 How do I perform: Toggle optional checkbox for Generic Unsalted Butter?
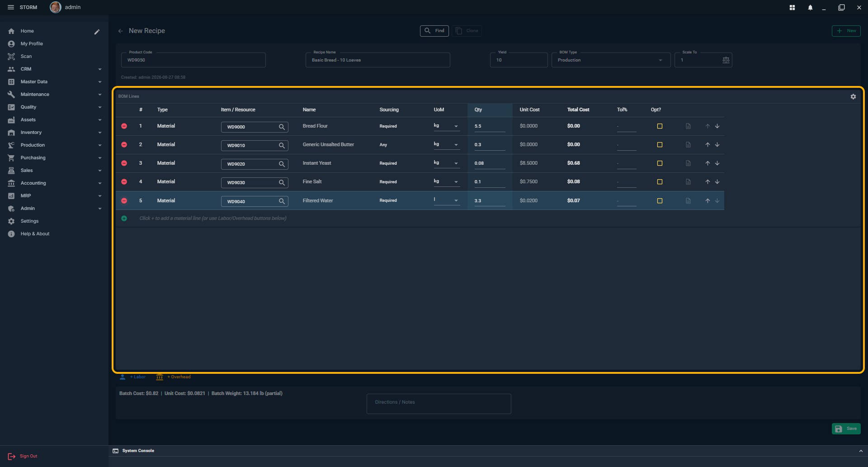pyautogui.click(x=660, y=145)
